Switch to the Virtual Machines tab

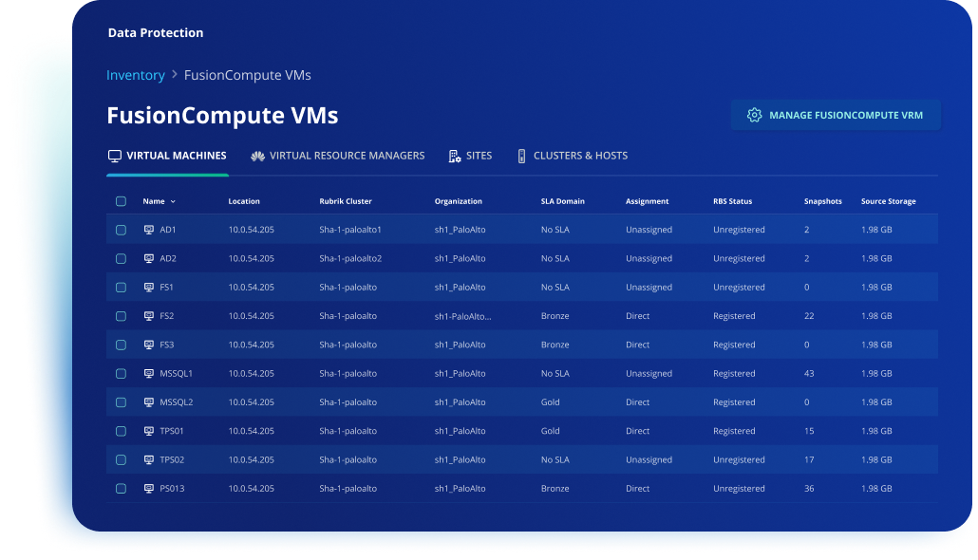167,156
